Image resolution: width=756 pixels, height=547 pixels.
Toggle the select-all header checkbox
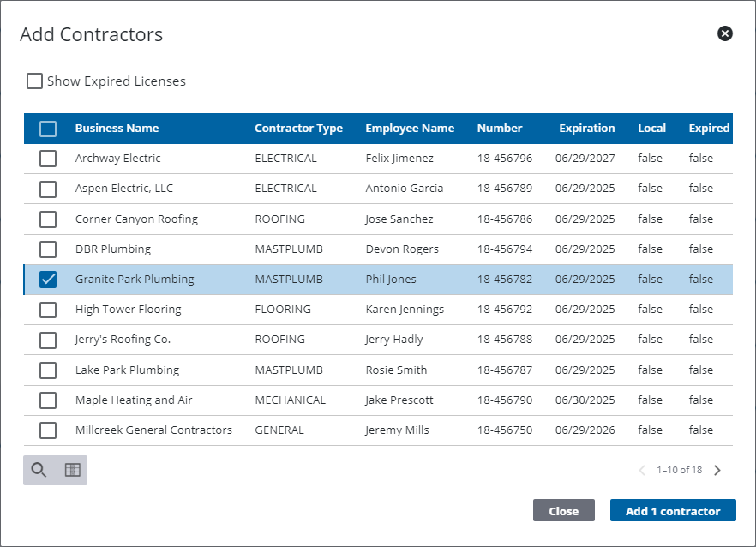48,129
